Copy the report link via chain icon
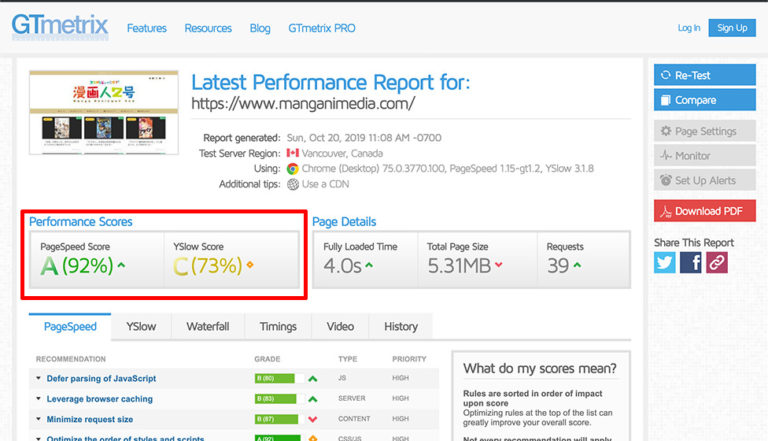This screenshot has height=441, width=768. click(x=717, y=263)
